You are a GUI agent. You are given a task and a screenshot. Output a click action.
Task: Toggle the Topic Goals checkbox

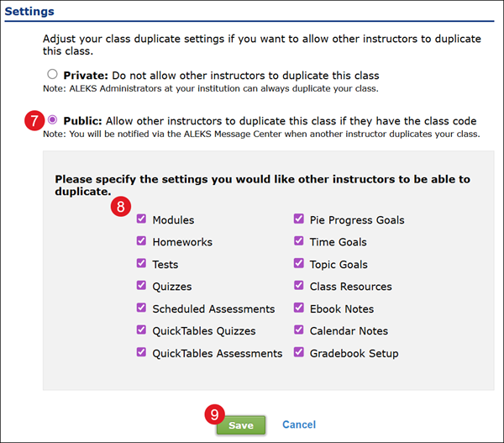[299, 264]
